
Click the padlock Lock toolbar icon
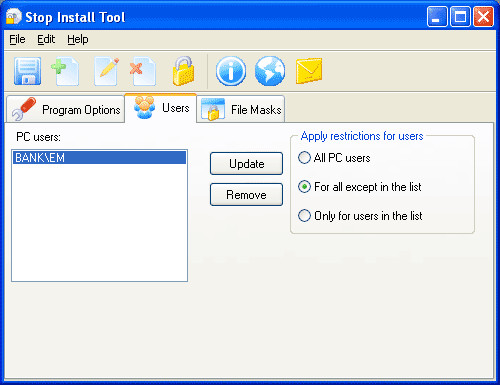click(183, 71)
